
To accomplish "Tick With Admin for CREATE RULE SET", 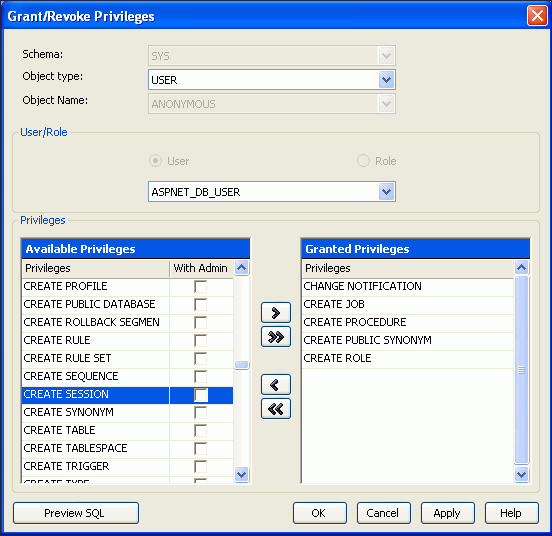I will (x=200, y=358).
